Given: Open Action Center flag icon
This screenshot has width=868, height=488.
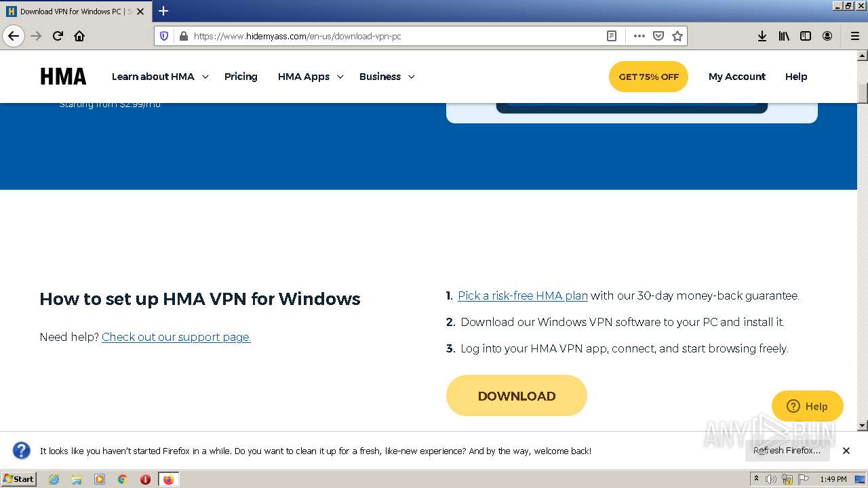Looking at the screenshot, I should [804, 479].
